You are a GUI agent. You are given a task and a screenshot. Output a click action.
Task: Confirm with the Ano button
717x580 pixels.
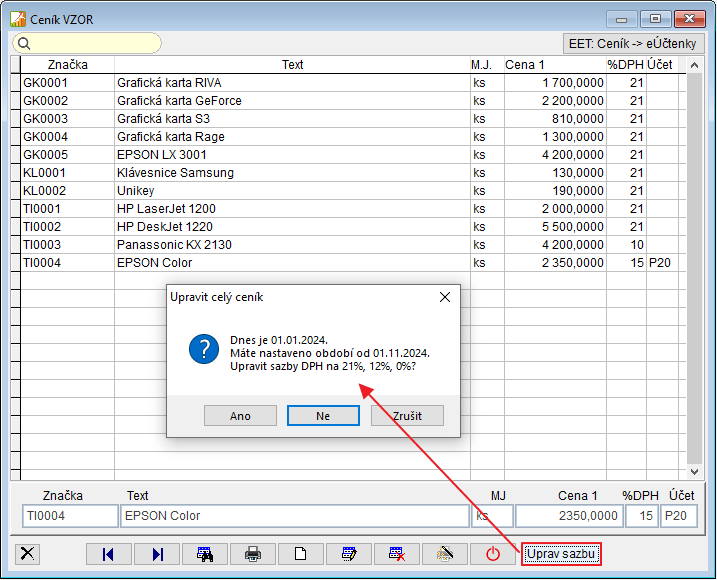pos(240,416)
